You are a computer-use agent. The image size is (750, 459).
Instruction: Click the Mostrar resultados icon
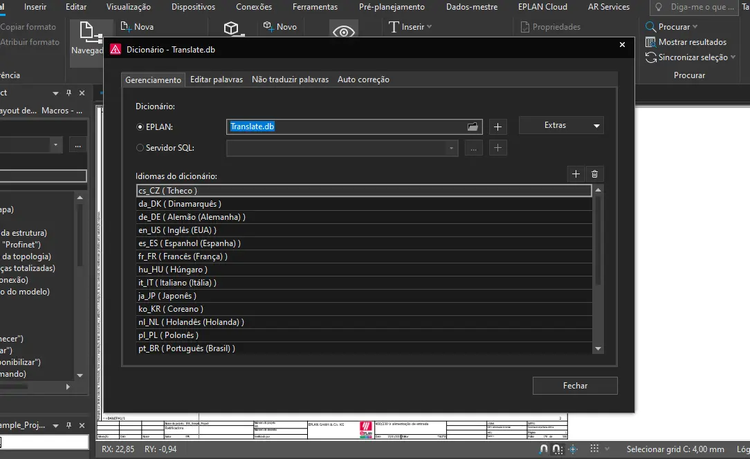pyautogui.click(x=651, y=42)
